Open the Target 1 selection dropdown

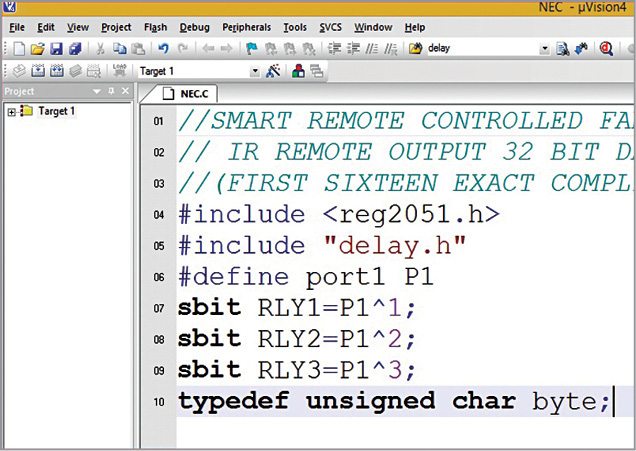pos(254,71)
